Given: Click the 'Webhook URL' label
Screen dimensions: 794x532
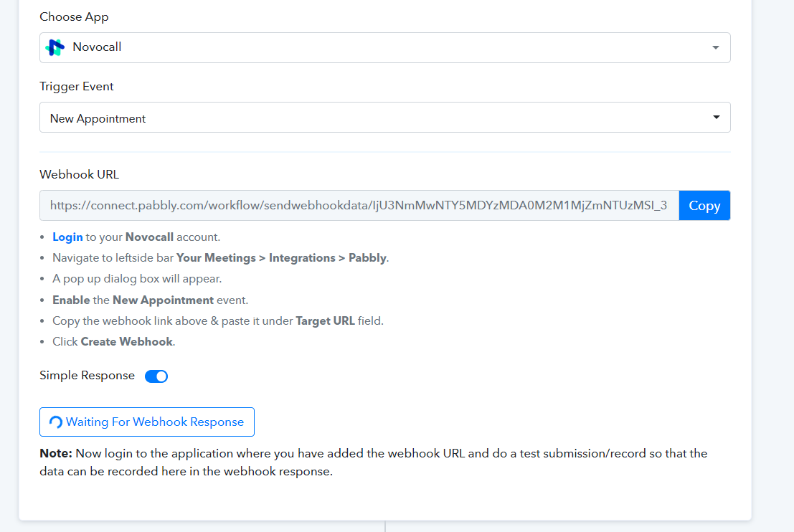Looking at the screenshot, I should [79, 175].
